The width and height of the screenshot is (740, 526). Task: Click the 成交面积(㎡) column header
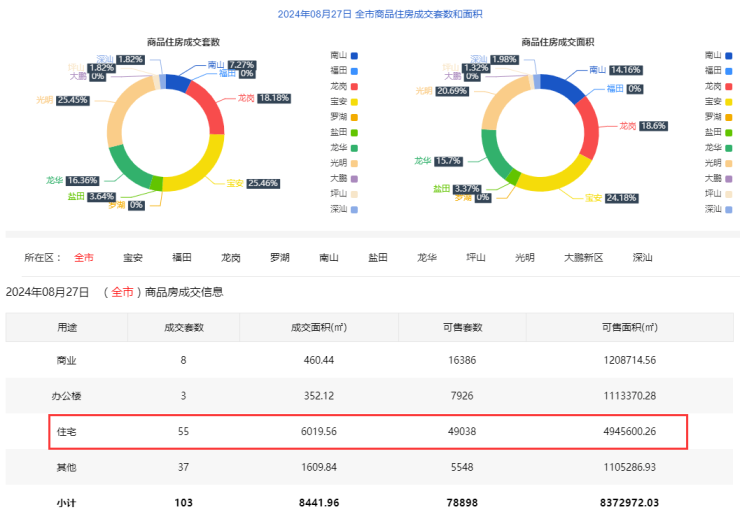pos(318,327)
